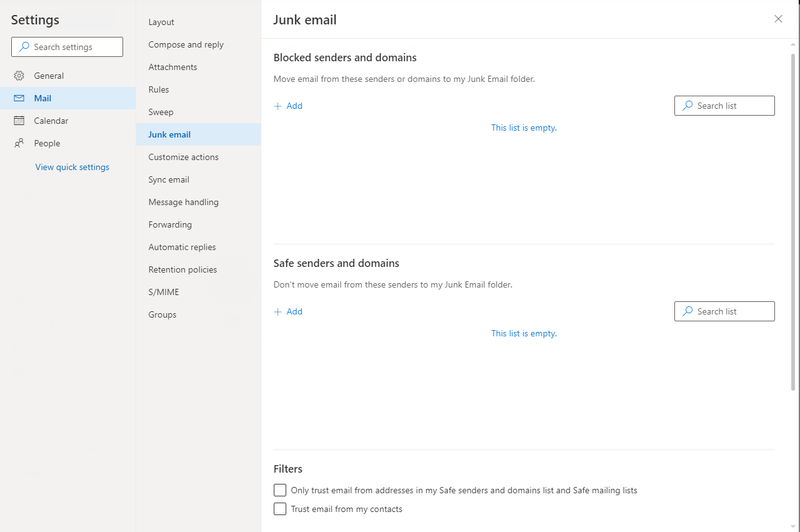
Task: Select the S/MIME settings option
Action: (x=164, y=292)
